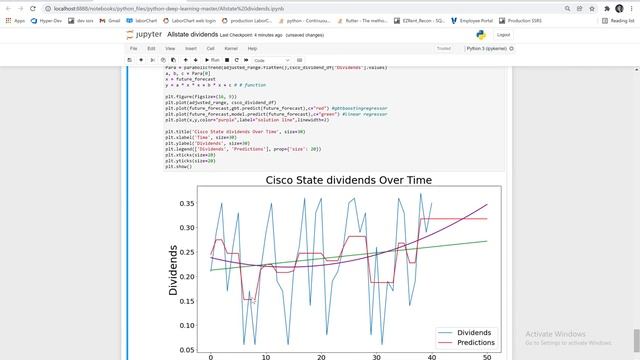Open the Chrome extensions puzzle icon
640x360 pixels.
pyautogui.click(x=607, y=9)
